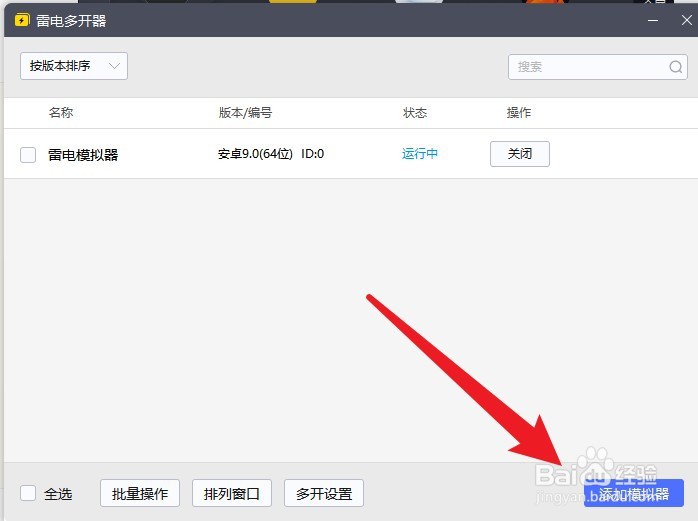Select the 雷电模拟器 name text
698x521 pixels.
tap(83, 155)
